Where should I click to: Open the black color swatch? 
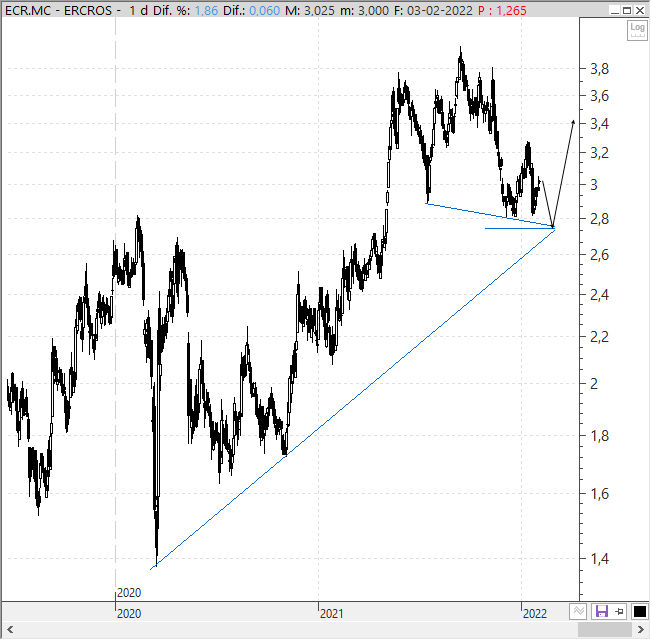(x=640, y=611)
